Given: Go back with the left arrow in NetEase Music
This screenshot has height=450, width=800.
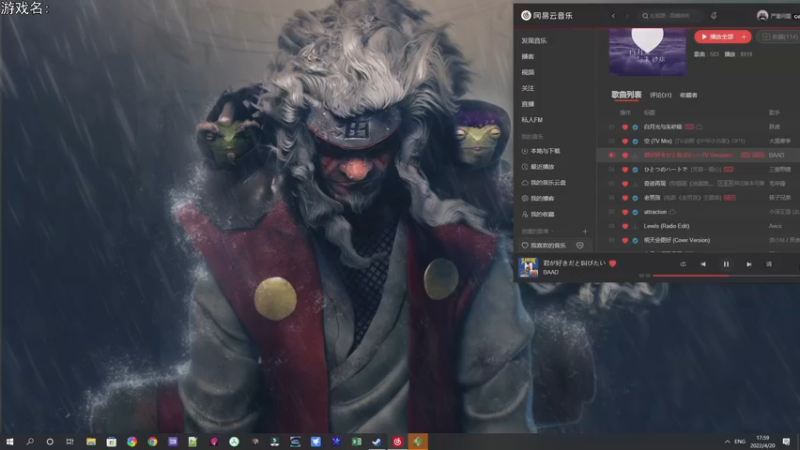Looking at the screenshot, I should point(613,16).
